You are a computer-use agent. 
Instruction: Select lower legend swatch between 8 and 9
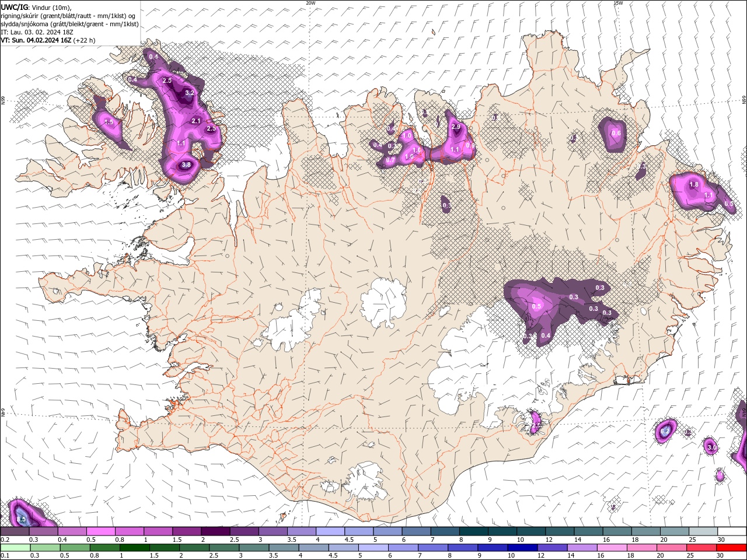coord(463,547)
